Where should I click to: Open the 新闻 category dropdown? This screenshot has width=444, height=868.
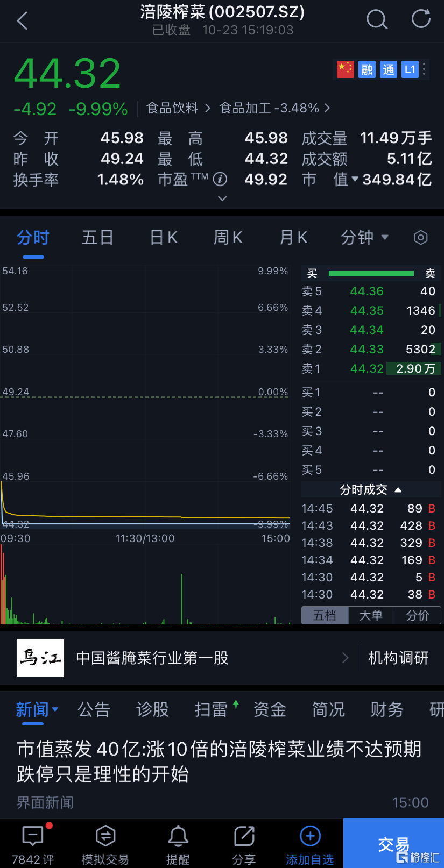(37, 709)
